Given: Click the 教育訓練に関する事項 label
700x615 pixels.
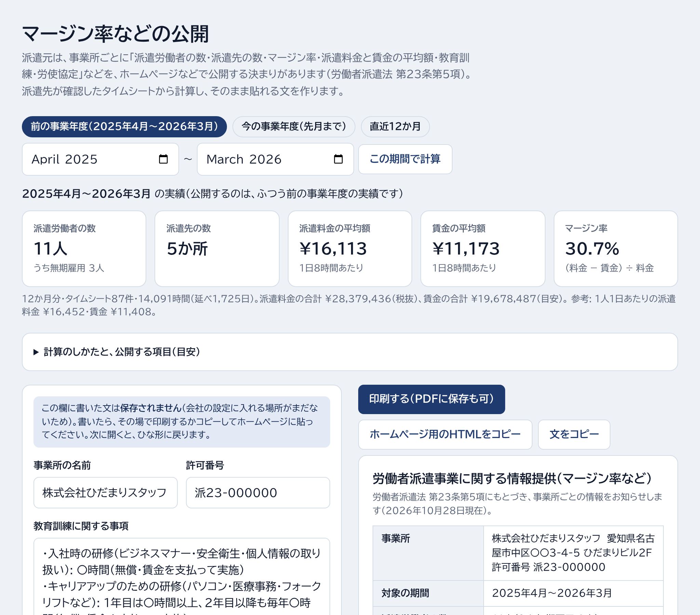Looking at the screenshot, I should tap(81, 526).
